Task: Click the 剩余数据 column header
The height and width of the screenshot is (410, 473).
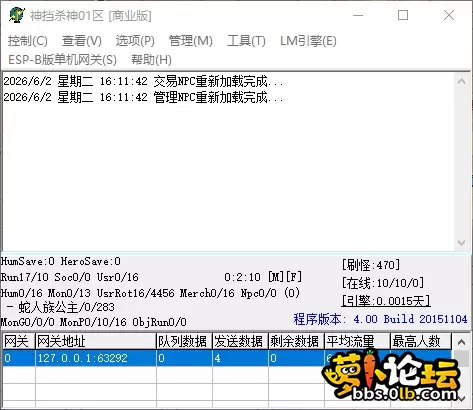Action: [x=296, y=341]
